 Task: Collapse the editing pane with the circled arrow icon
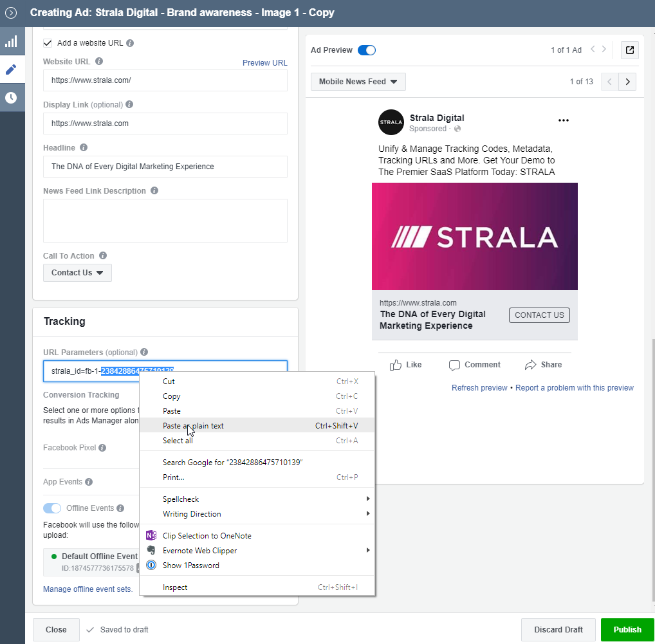pos(11,13)
